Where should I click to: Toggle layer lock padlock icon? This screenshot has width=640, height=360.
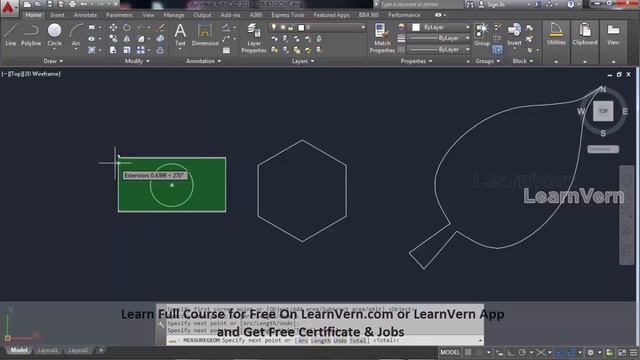(x=291, y=27)
